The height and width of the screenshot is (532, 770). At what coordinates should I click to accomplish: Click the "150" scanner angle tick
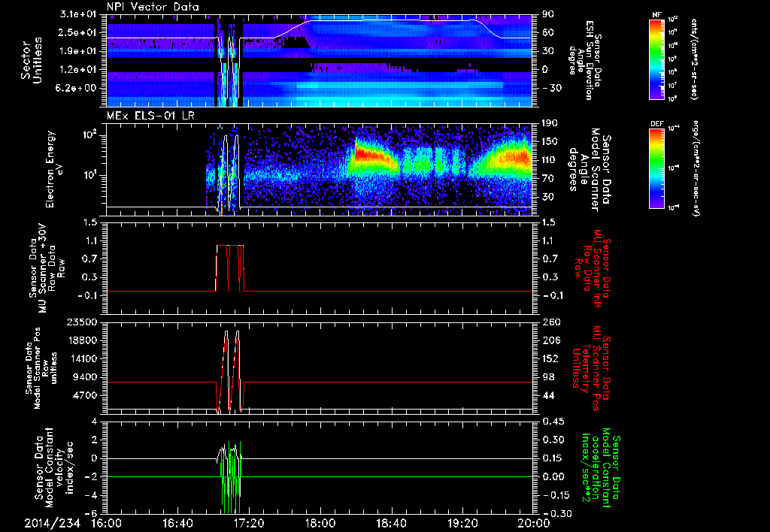[x=550, y=142]
